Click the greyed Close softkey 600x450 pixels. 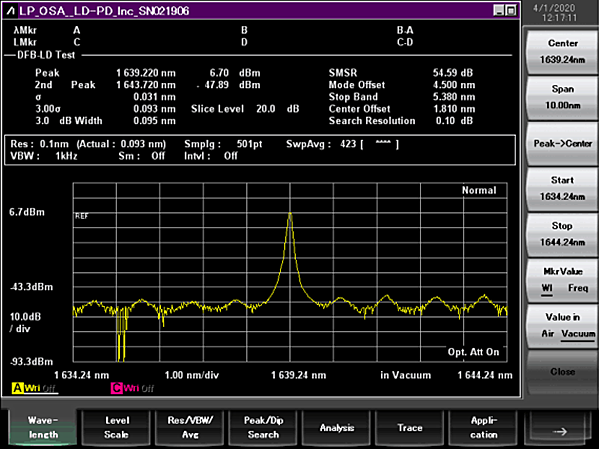coord(562,372)
